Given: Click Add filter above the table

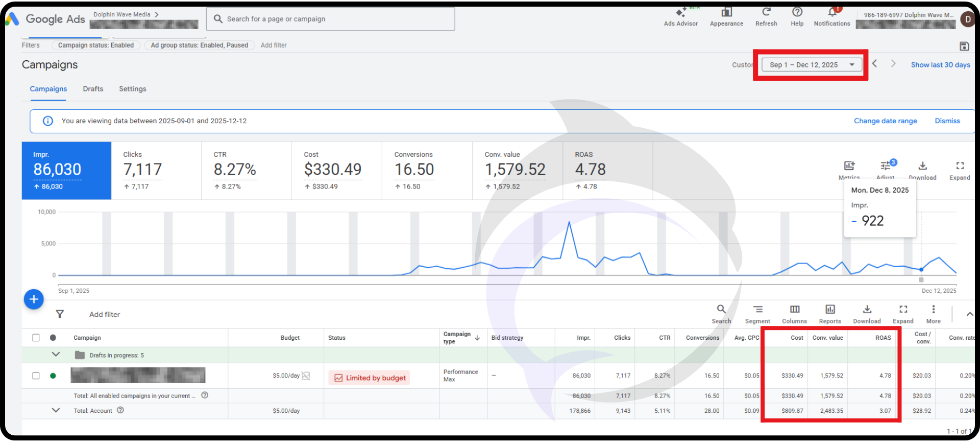Looking at the screenshot, I should 105,314.
